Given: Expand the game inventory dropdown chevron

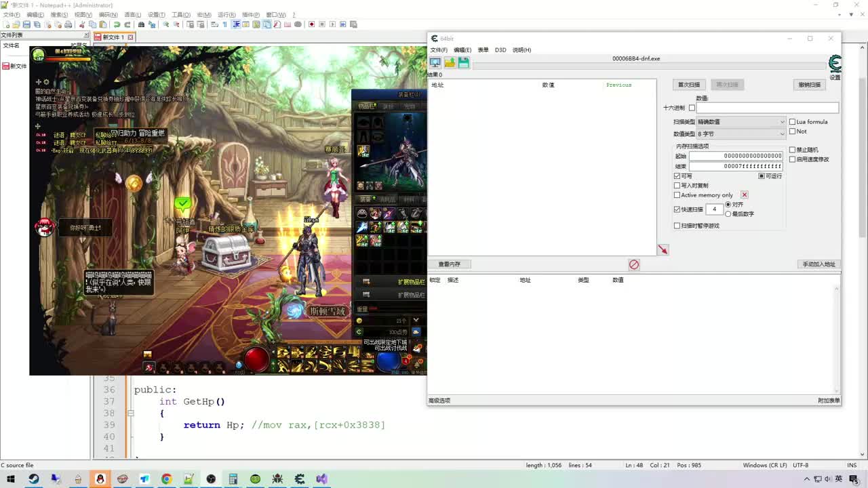Looking at the screenshot, I should 416,320.
